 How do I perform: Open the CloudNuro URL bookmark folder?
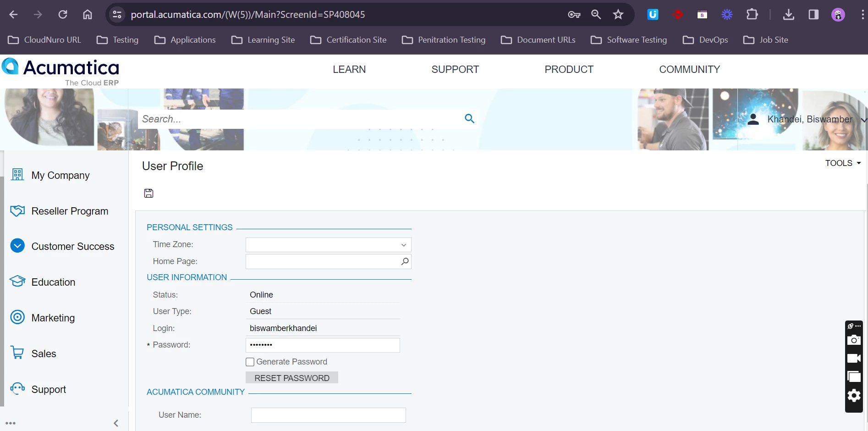[45, 40]
